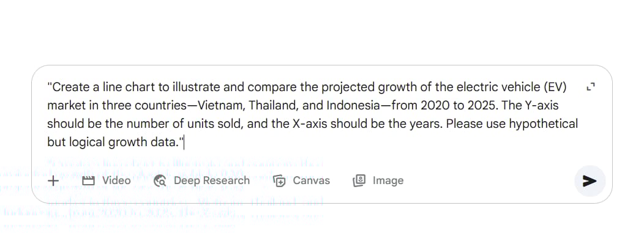Click the word "X-axis" in the prompt text
The height and width of the screenshot is (233, 644).
[307, 124]
